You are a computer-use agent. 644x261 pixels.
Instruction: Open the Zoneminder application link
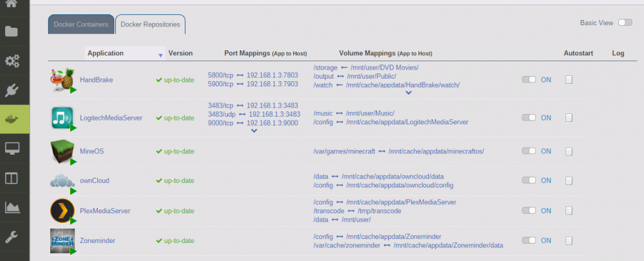coord(97,241)
